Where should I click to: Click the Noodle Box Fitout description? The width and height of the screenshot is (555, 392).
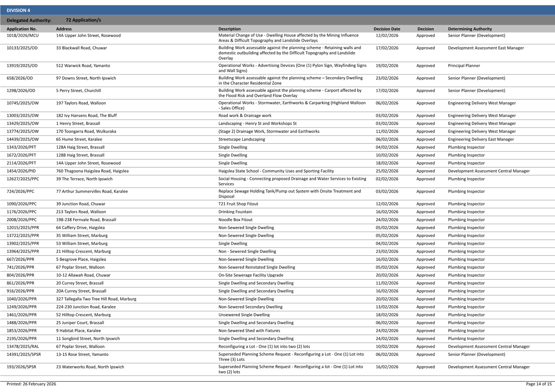pos(235,220)
